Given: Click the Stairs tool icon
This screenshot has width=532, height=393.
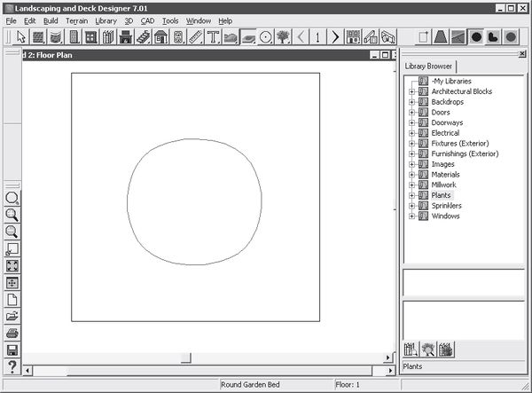Looking at the screenshot, I should tap(142, 37).
